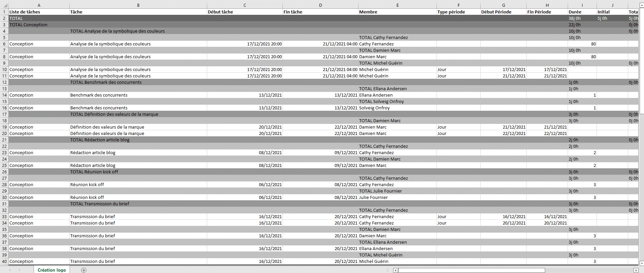Select the 'TOTAL Rédaction article blog' cell

point(138,140)
